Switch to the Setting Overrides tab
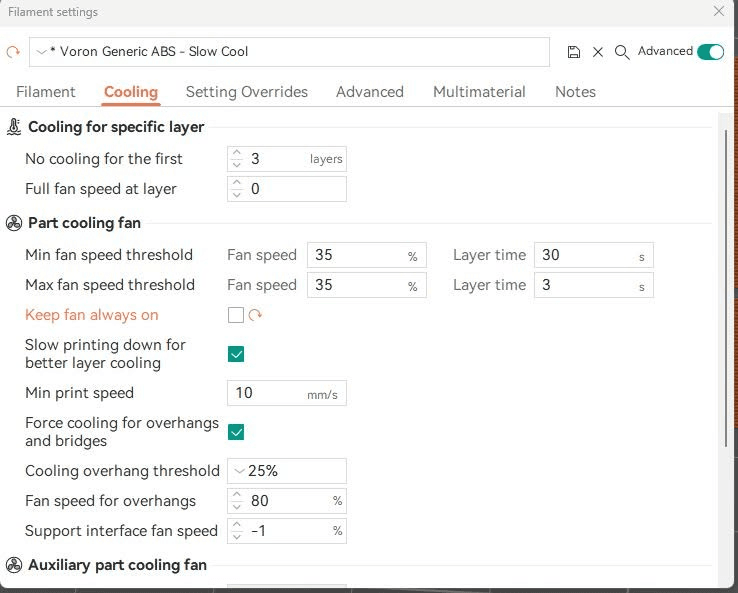 click(x=247, y=92)
